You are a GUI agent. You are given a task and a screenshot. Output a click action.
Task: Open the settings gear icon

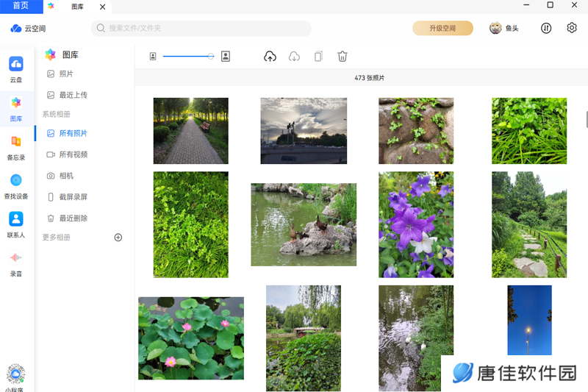572,28
